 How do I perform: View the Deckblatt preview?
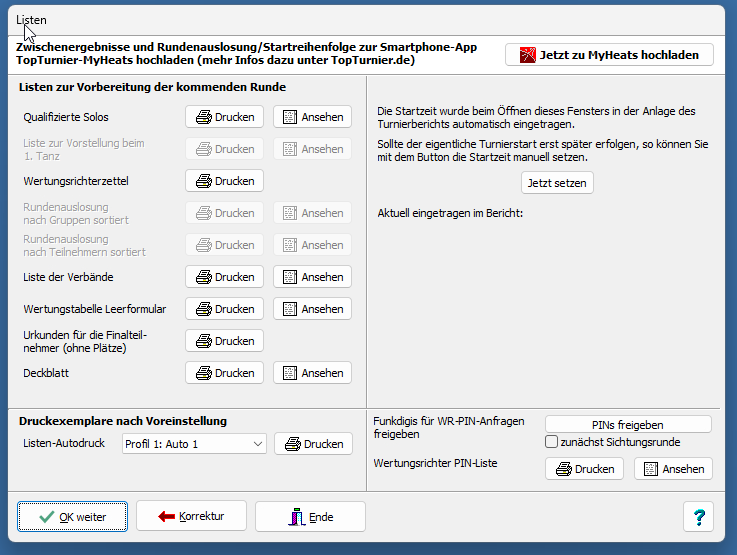(312, 373)
